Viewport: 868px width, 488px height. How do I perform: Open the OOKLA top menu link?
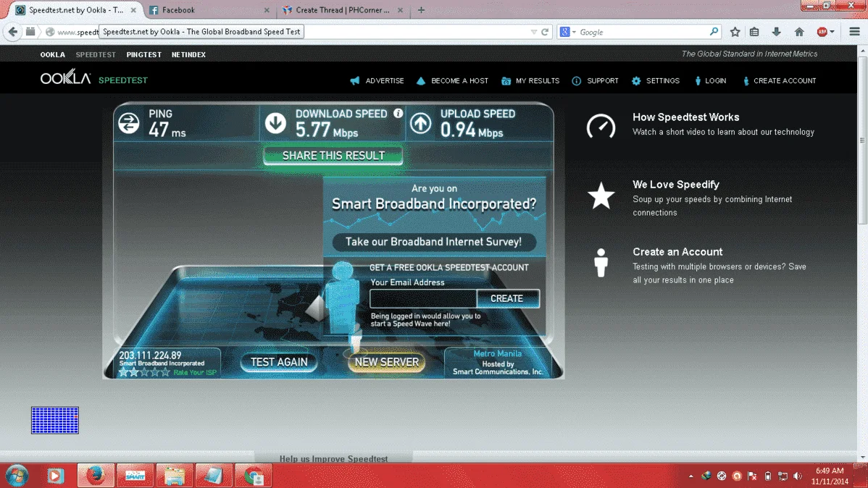(53, 55)
